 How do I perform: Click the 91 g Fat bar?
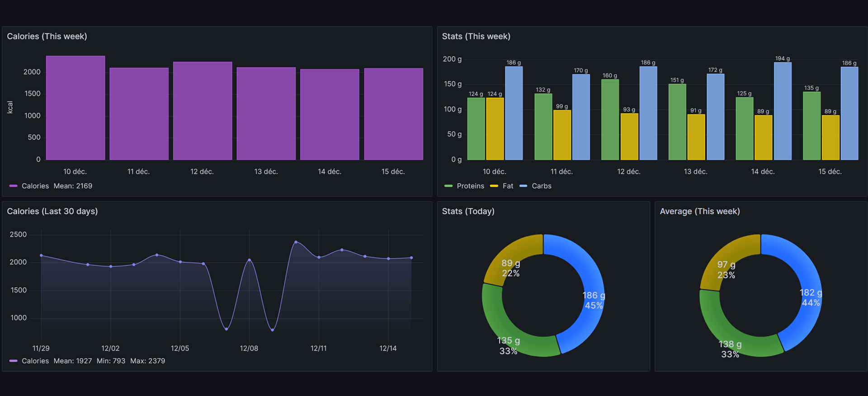click(x=696, y=137)
